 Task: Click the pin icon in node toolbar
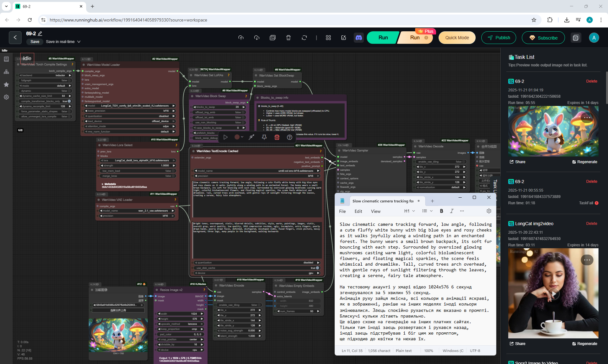(x=264, y=137)
